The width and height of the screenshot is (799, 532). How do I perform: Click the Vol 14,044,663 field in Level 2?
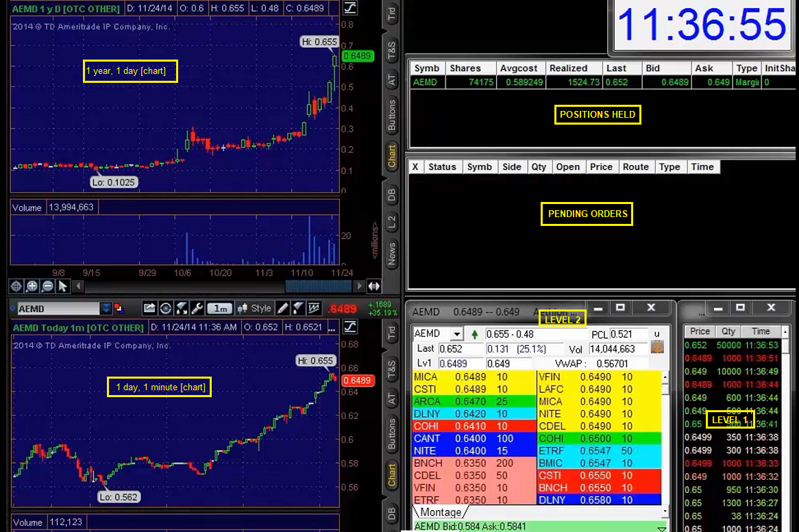pyautogui.click(x=618, y=349)
